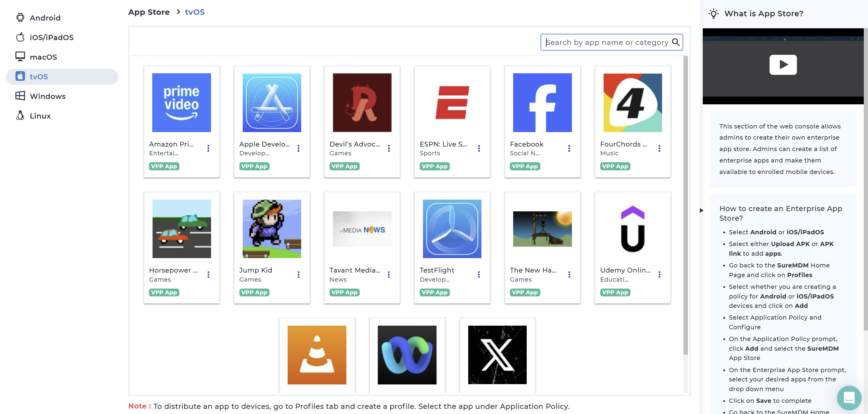Screen dimensions: 868x414
Task: Click VPP App badge under Jump Kid
Action: (254, 292)
